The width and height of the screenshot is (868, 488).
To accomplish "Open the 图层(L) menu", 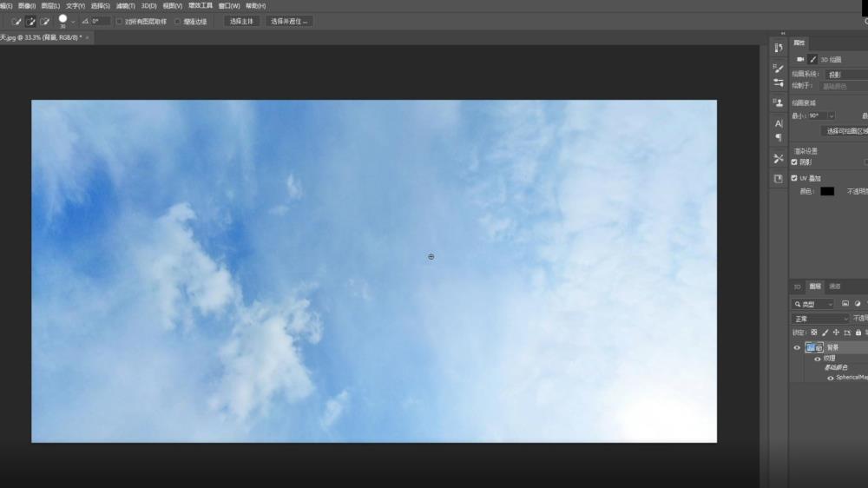I will [50, 6].
